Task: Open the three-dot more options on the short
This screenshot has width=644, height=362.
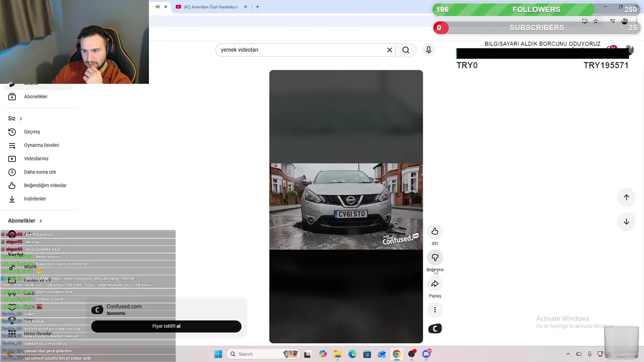Action: [435, 310]
